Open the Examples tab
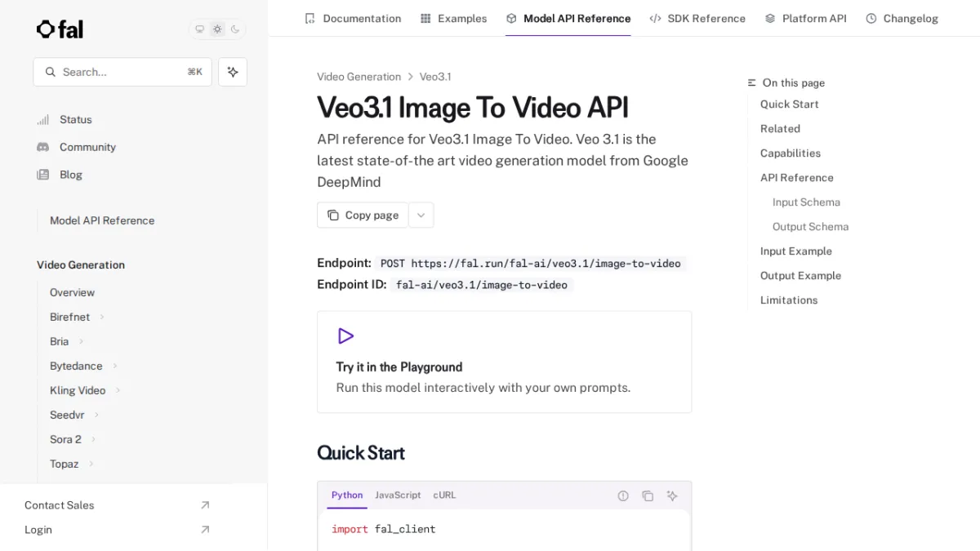The height and width of the screenshot is (551, 980). (453, 18)
